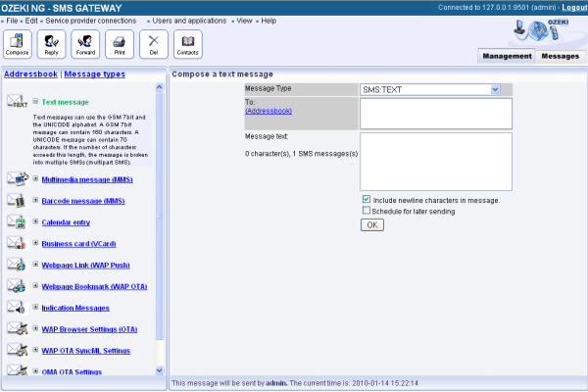Click the Calendar entry envelope icon
The image size is (588, 392).
click(x=17, y=221)
